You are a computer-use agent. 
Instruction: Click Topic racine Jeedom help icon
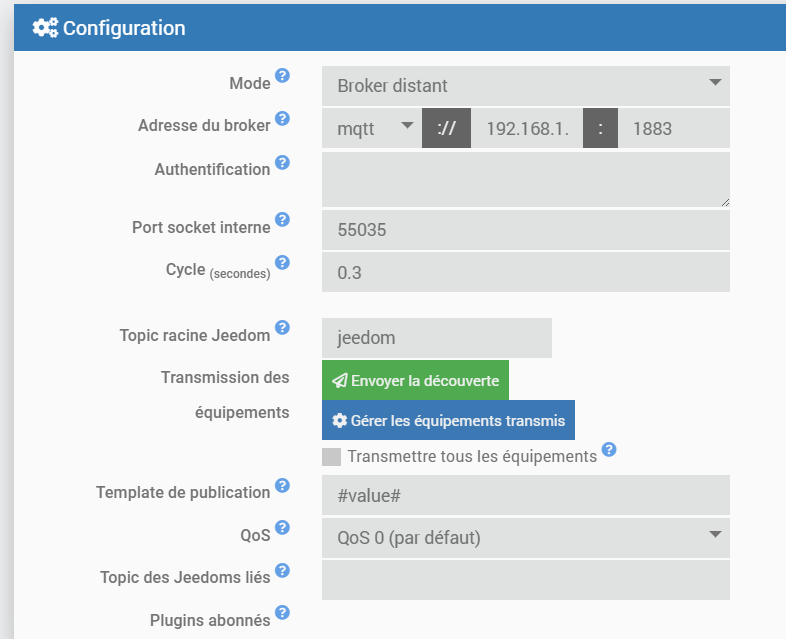pos(283,328)
